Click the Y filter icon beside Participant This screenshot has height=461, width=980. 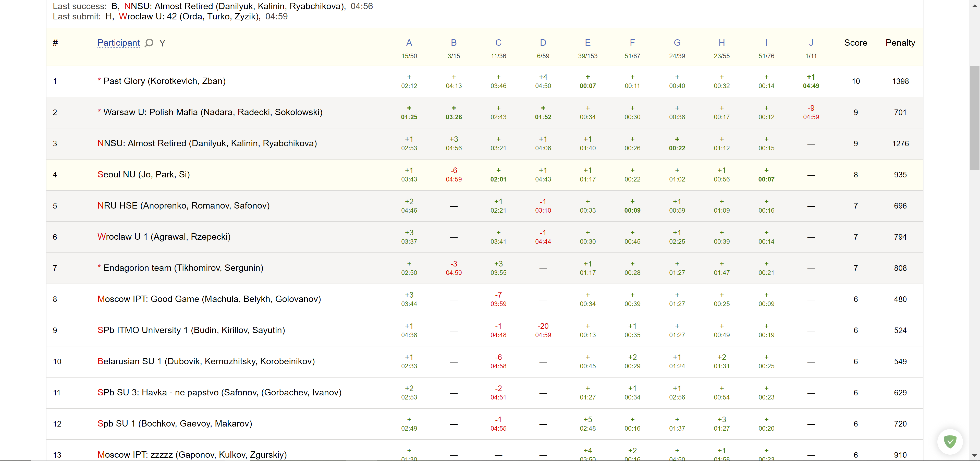tap(163, 43)
